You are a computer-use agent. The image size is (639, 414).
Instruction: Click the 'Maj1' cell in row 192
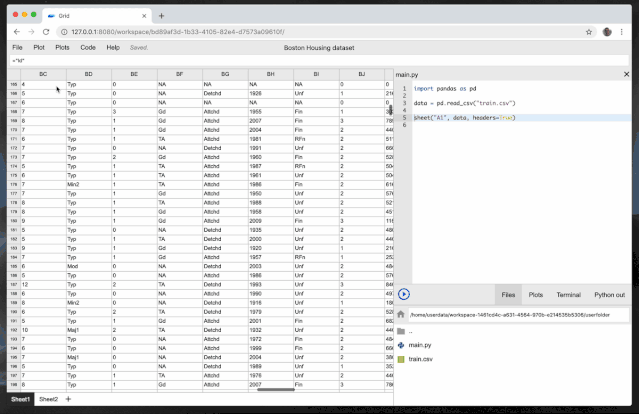[88, 330]
